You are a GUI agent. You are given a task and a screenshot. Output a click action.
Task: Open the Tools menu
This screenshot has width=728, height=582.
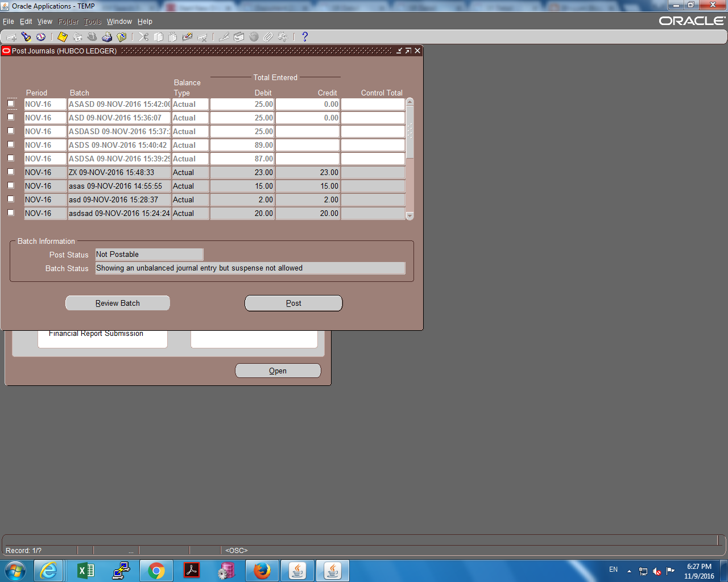[92, 21]
